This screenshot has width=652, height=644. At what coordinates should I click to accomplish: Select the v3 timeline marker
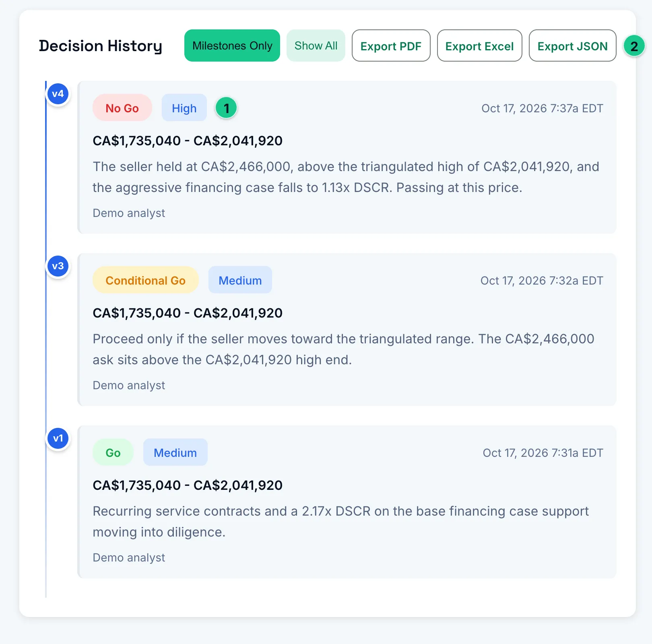[58, 266]
